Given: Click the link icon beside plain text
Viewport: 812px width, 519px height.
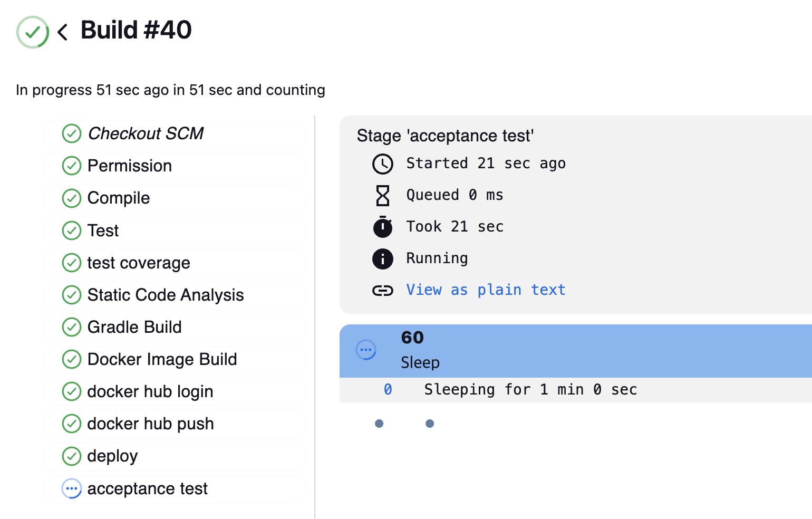Looking at the screenshot, I should click(x=382, y=291).
